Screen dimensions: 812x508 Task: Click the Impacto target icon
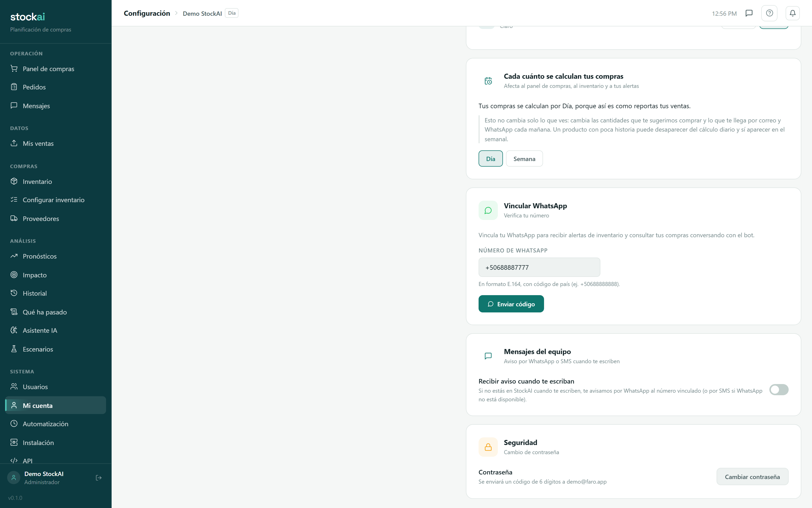click(14, 275)
